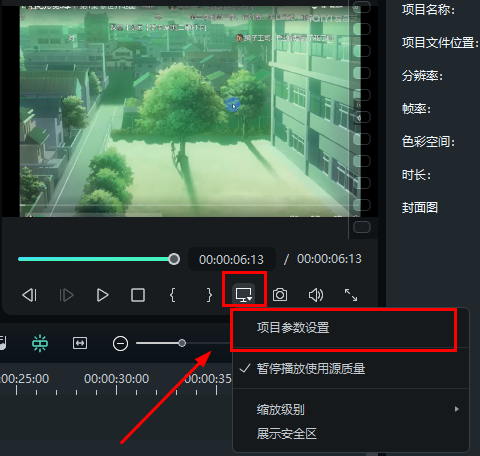Click the timeline zoom slider handle
Viewport: 480px width, 456px height.
182,343
